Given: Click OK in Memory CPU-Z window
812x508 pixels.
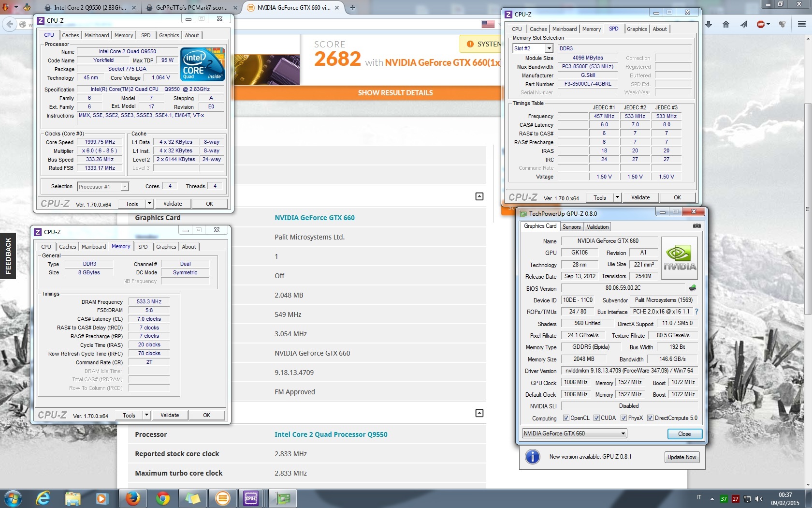Looking at the screenshot, I should (207, 415).
